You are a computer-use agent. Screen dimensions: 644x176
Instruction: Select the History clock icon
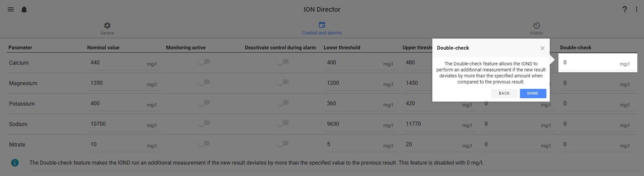[537, 25]
